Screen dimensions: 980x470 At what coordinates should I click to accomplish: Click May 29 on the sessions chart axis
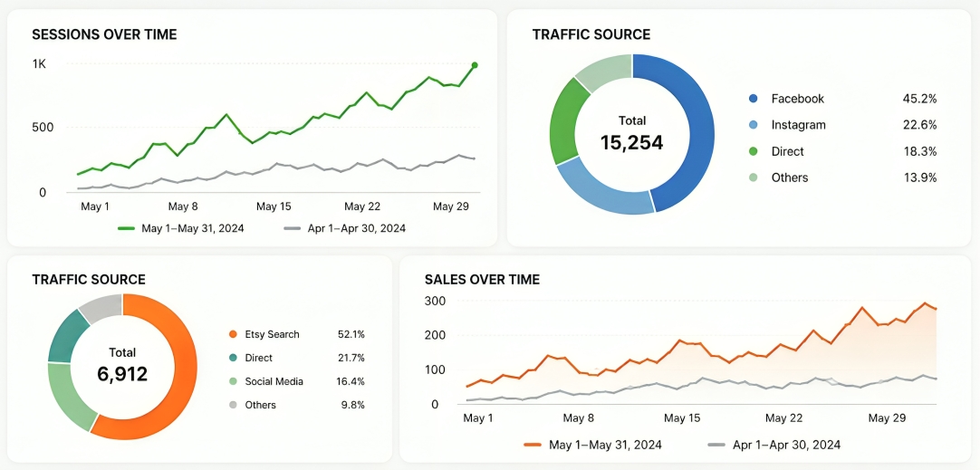click(x=451, y=206)
